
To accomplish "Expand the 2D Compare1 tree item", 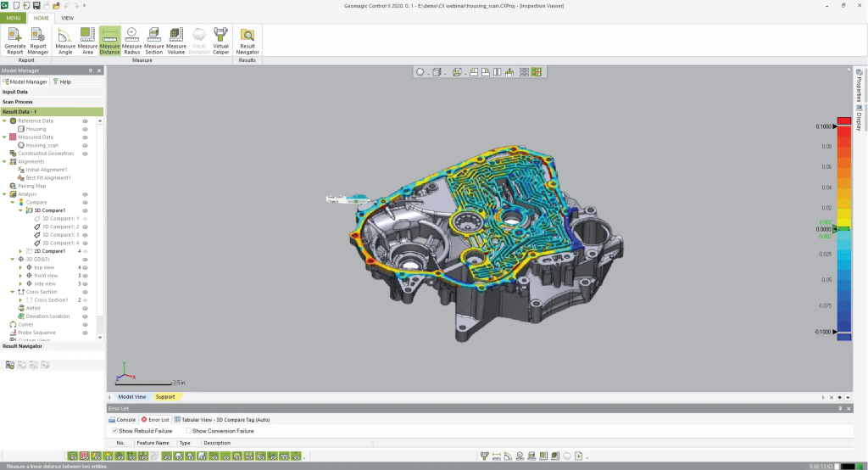I will click(20, 251).
